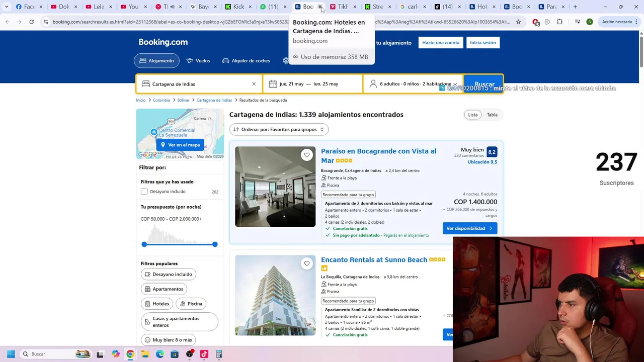Click the Hazte una cuenta button
Image resolution: width=644 pixels, height=362 pixels.
coord(441,43)
